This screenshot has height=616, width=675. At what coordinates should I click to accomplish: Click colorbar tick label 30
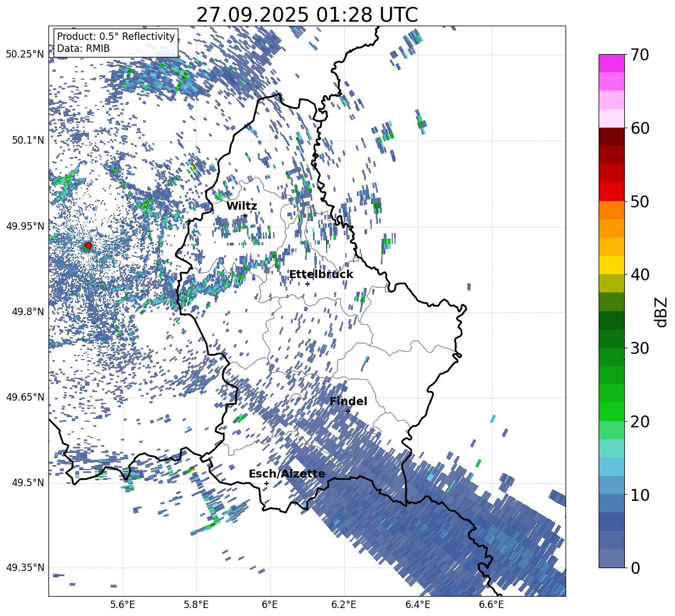click(x=640, y=348)
